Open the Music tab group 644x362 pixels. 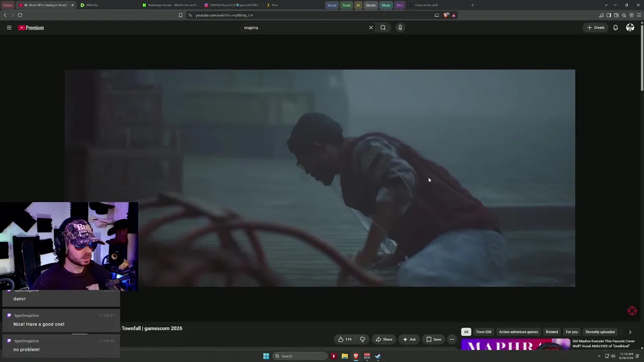coord(386,5)
